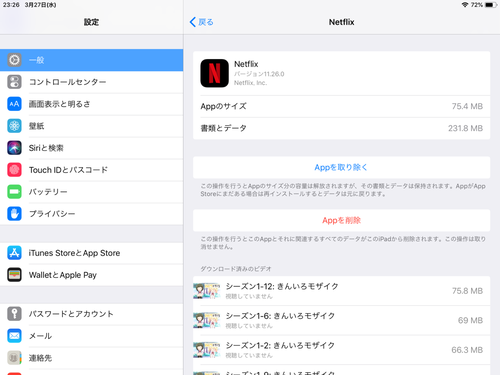Tap the 壁紙 wallpaper flower icon
The height and width of the screenshot is (375, 500).
14,126
